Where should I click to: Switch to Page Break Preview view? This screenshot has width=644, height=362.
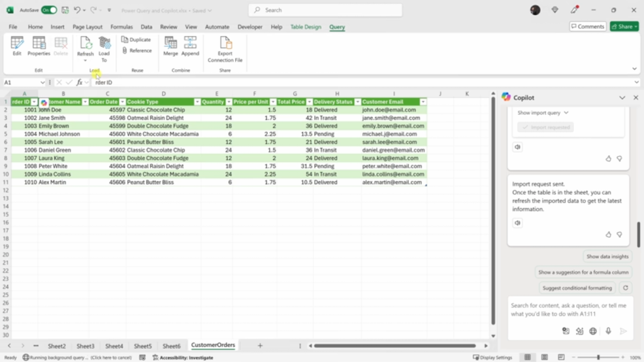(x=561, y=357)
